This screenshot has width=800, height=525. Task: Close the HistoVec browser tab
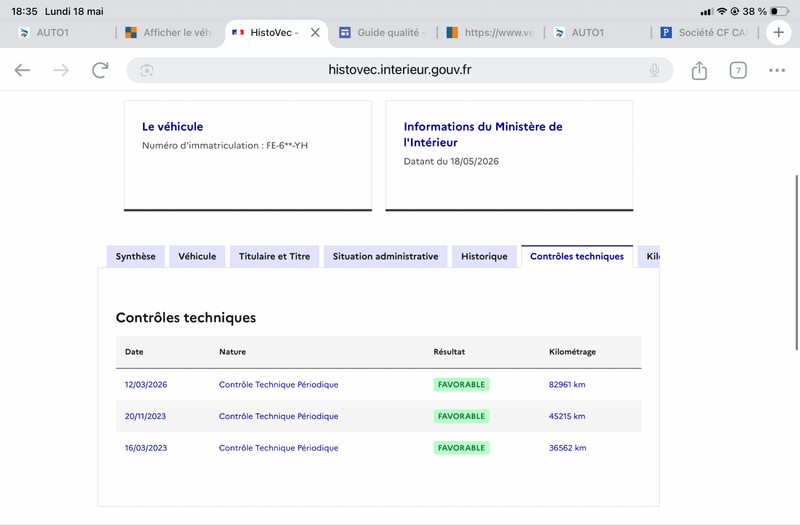[x=315, y=33]
